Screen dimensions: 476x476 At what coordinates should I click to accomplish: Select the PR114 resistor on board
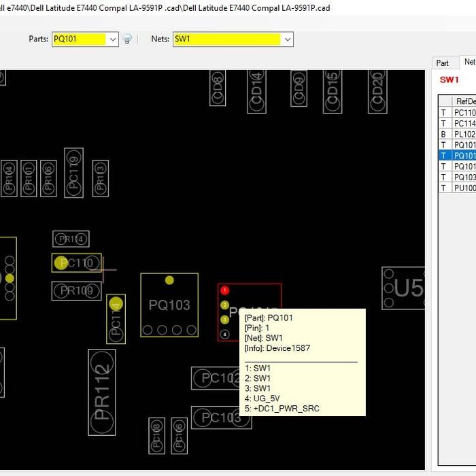(x=71, y=239)
